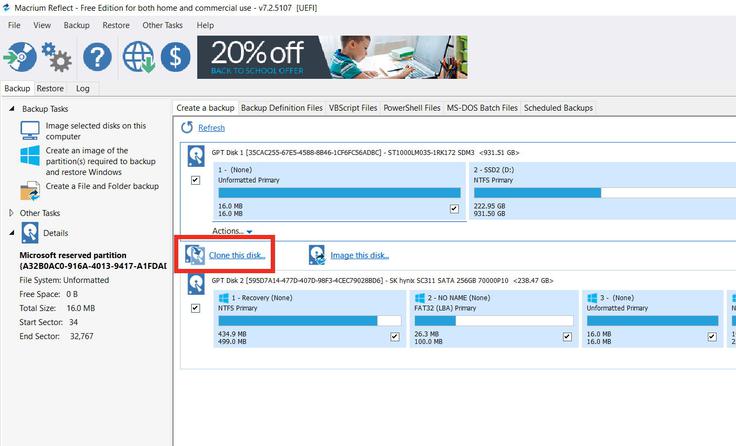This screenshot has height=446, width=736.
Task: Click the Macrium Reflect title bar app icon
Action: 6,8
